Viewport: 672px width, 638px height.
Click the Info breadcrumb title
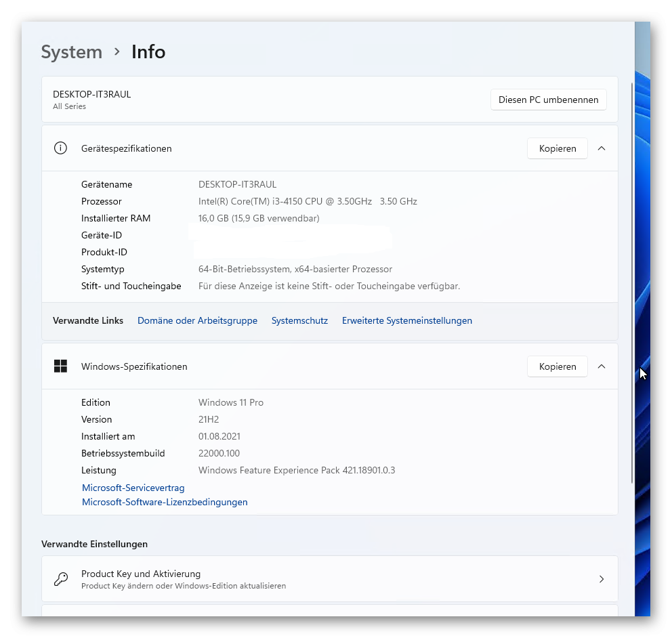click(x=148, y=52)
